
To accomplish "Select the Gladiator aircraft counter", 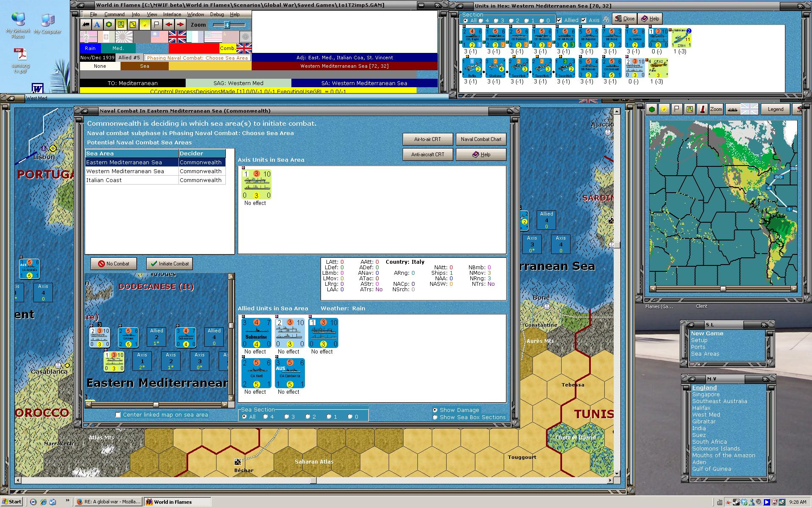I will [x=495, y=68].
